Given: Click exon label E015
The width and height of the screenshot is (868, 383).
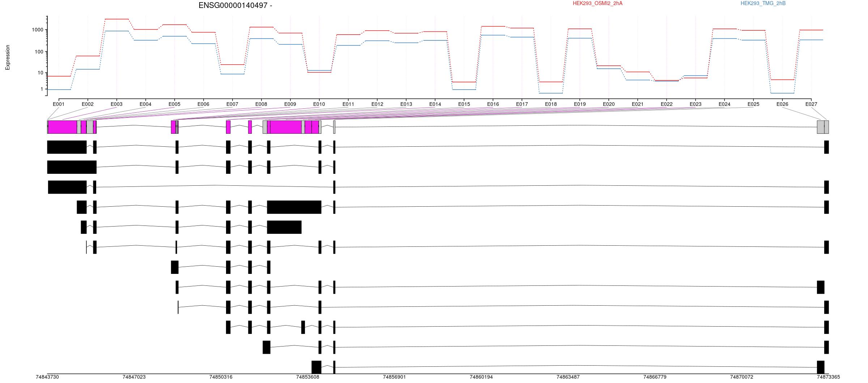Looking at the screenshot, I should [x=464, y=104].
